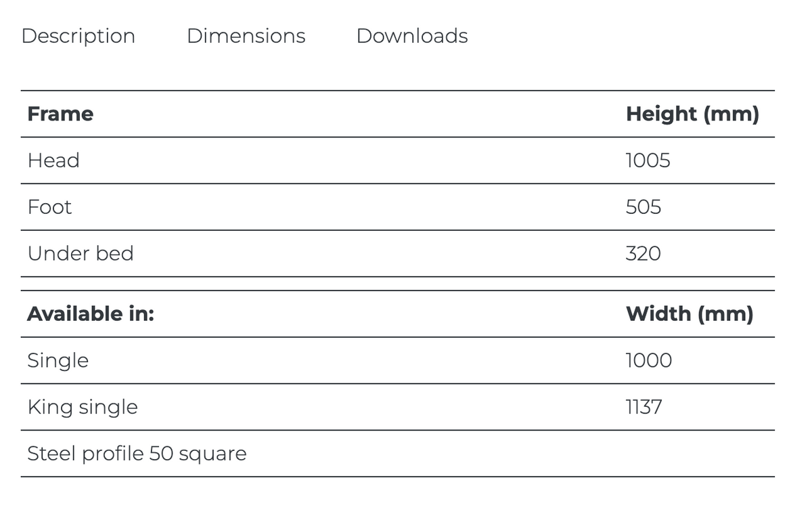Open the Description tab
Screen dimensions: 812x522
[78, 36]
